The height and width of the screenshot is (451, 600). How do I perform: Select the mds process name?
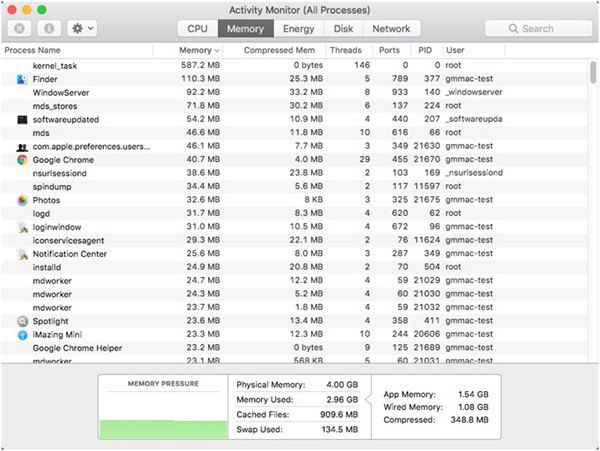click(x=41, y=133)
